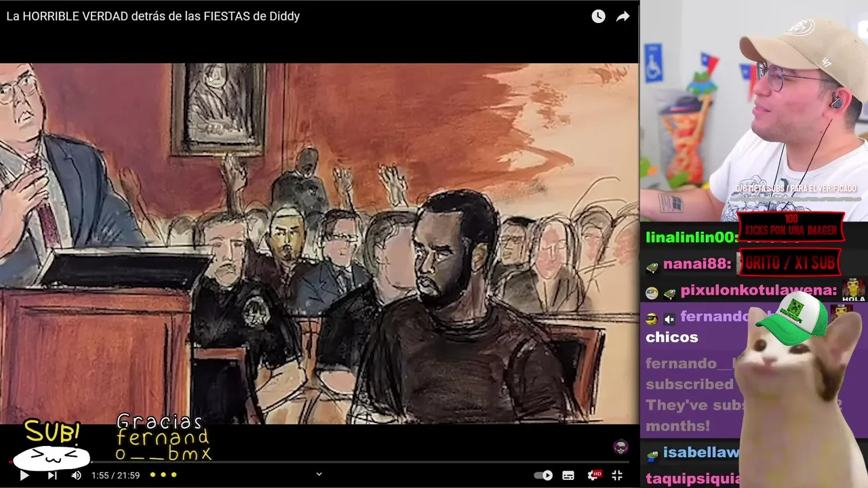Skip to the next video
Image resolution: width=868 pixels, height=488 pixels.
tap(52, 475)
